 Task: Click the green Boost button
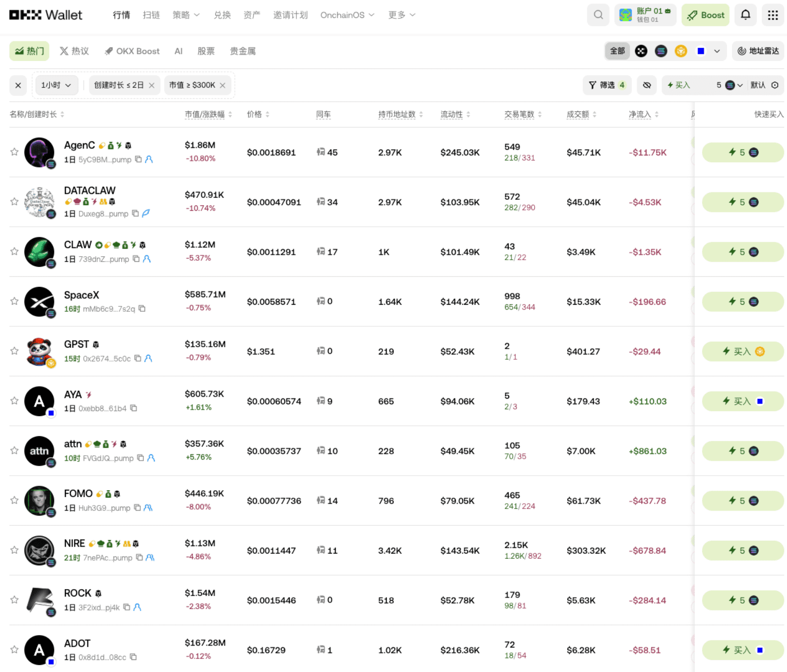click(706, 15)
